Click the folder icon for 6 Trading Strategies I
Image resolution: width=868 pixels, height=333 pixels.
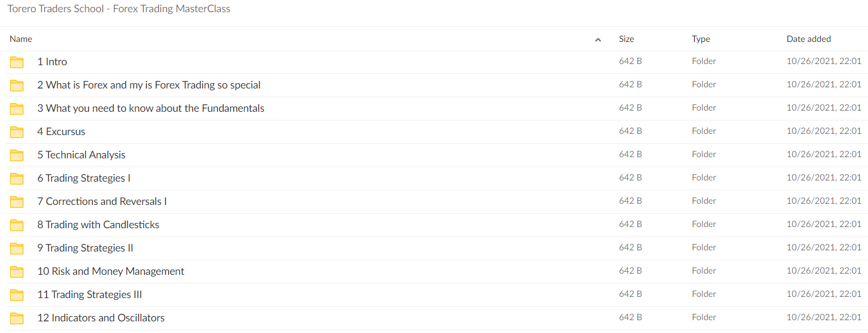17,179
